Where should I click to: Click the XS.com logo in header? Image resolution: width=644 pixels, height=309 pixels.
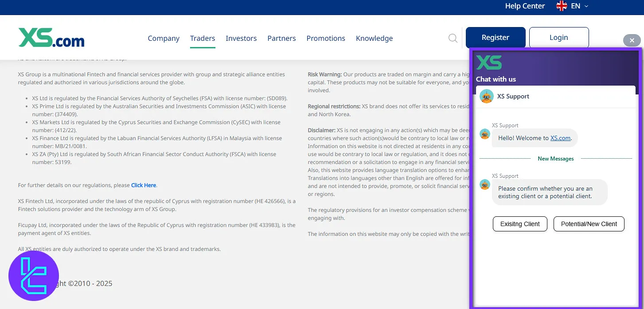(x=51, y=38)
